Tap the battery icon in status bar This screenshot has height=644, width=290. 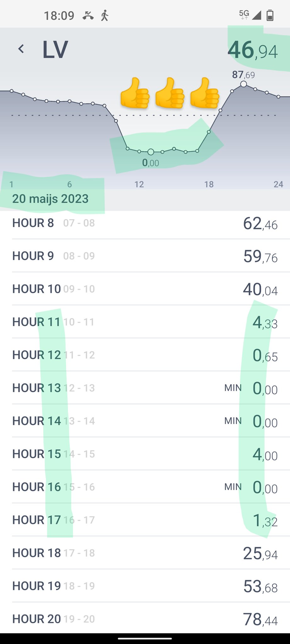[x=270, y=15]
